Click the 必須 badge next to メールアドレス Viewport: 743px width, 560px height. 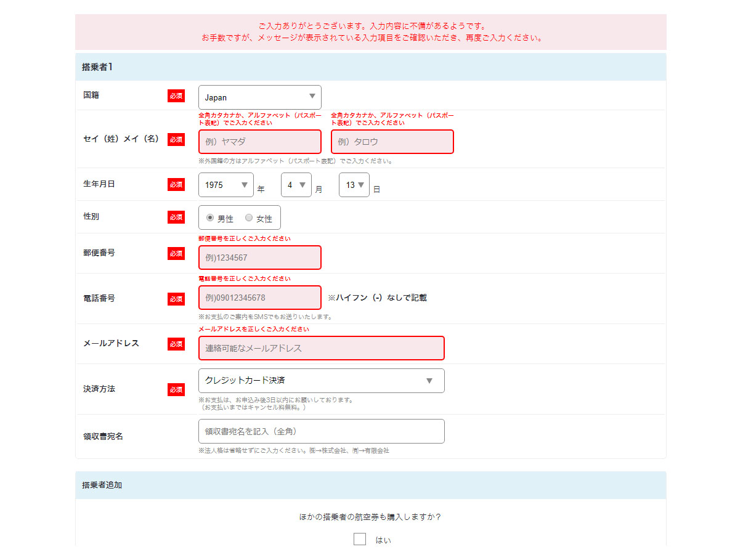coord(176,344)
